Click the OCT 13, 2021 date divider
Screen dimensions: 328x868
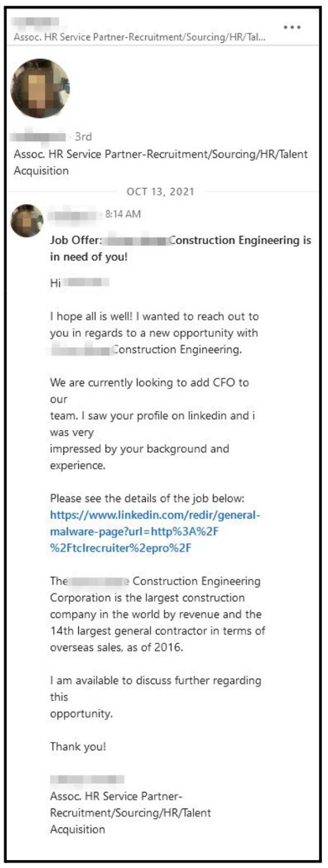pos(160,192)
